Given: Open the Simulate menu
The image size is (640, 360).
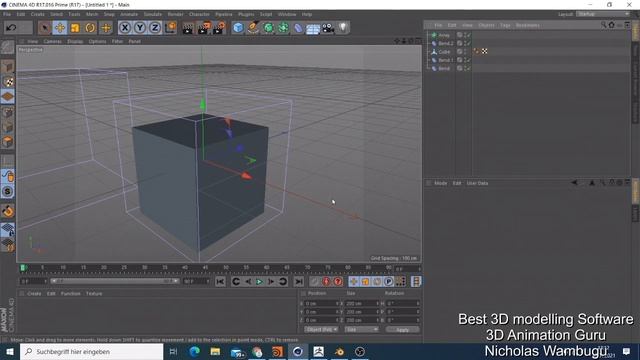Looking at the screenshot, I should pyautogui.click(x=153, y=14).
